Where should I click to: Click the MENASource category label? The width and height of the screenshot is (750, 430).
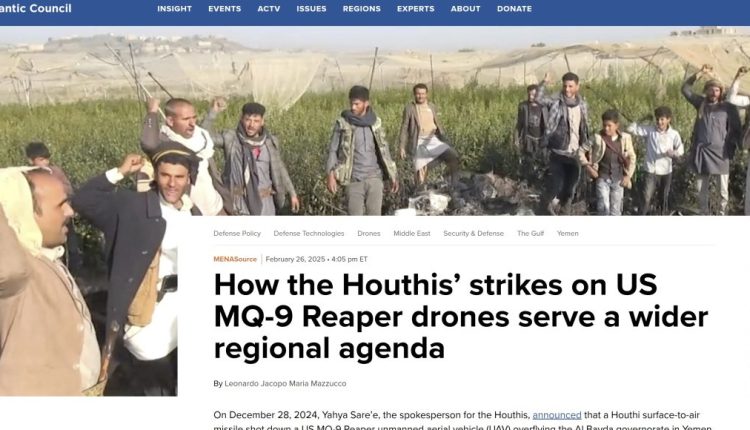tap(235, 259)
